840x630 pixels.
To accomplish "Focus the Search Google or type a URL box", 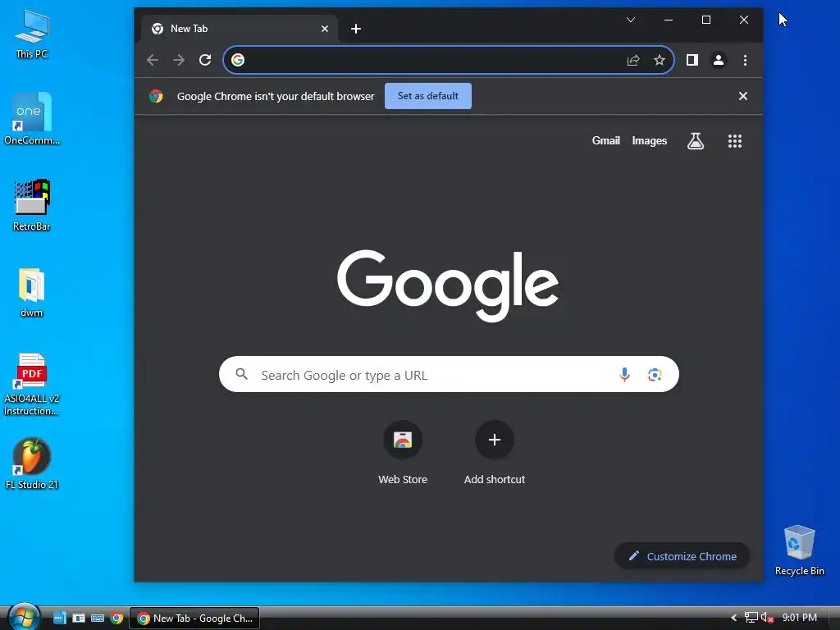I will pyautogui.click(x=449, y=374).
